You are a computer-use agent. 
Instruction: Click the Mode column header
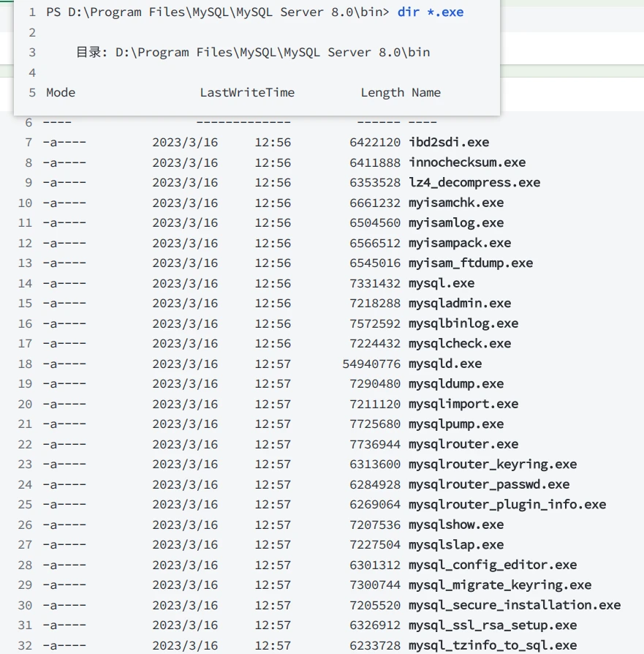point(61,93)
